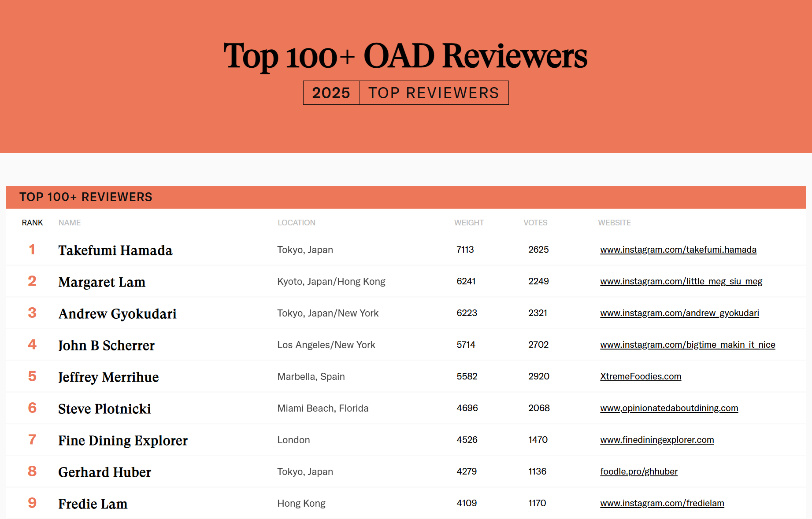Image resolution: width=812 pixels, height=519 pixels.
Task: Sort the list by Votes column
Action: tap(535, 223)
